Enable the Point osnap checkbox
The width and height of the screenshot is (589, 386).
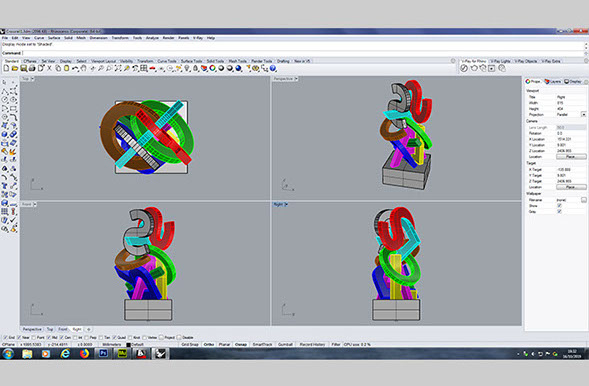pyautogui.click(x=34, y=338)
